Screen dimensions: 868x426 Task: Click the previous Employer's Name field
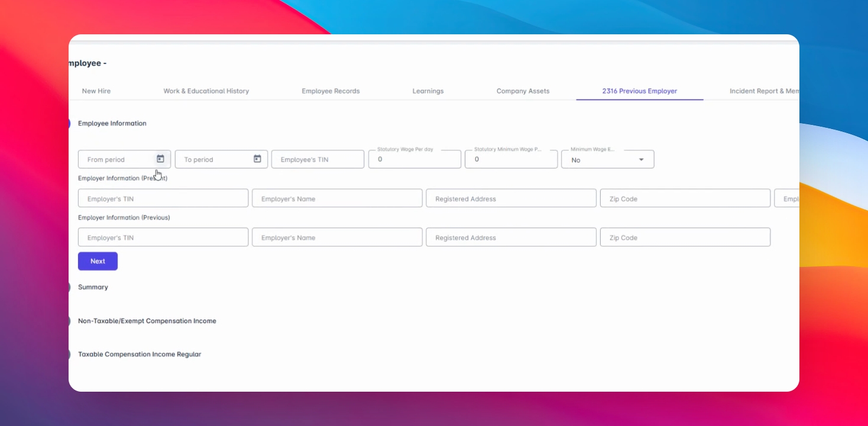(x=337, y=237)
